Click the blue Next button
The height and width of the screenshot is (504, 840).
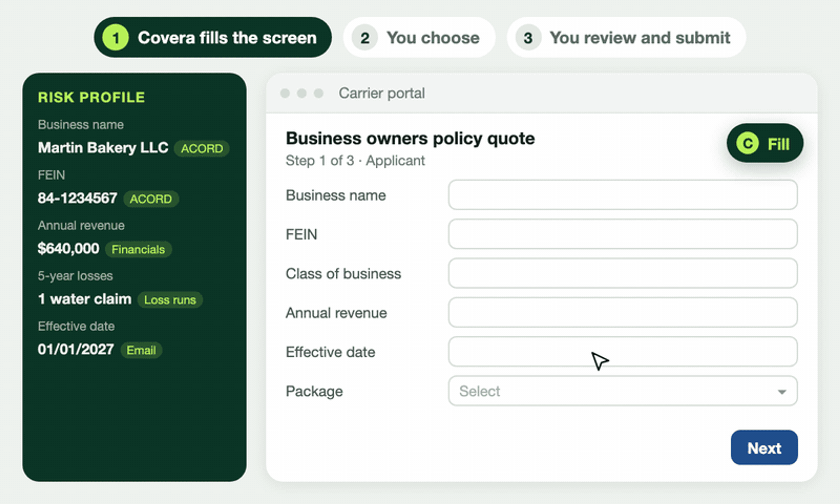[764, 448]
